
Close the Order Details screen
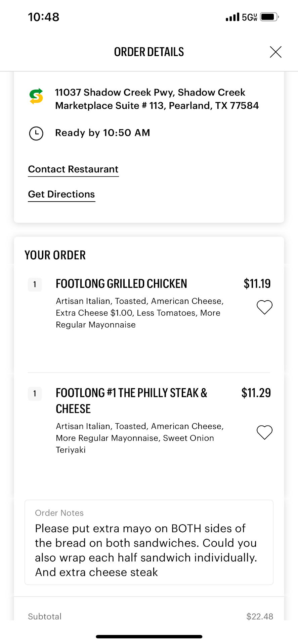coord(275,52)
